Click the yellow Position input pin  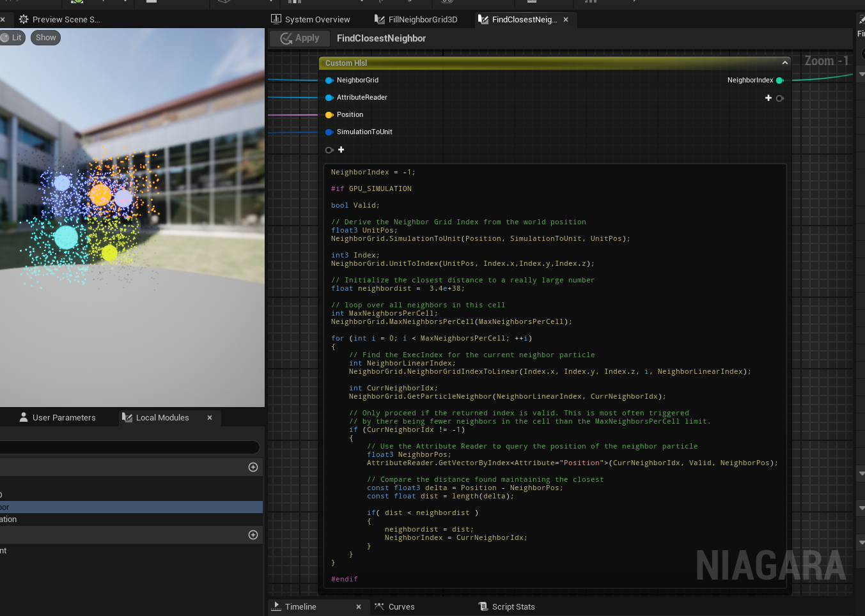point(329,115)
